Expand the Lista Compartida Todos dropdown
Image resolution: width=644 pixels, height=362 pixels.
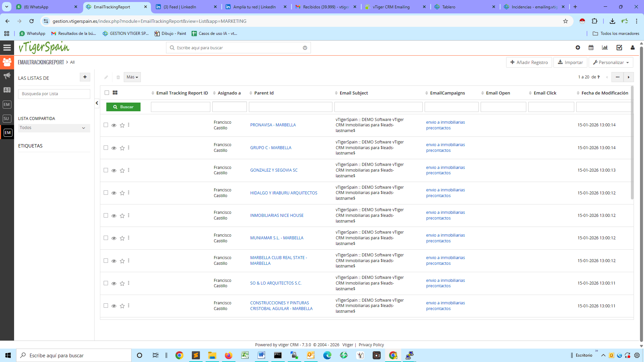(x=54, y=128)
